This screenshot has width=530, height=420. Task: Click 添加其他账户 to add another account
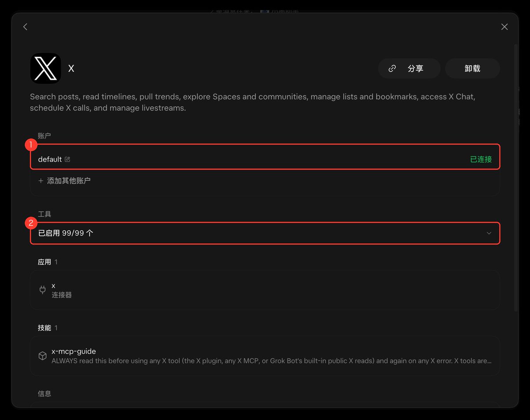tap(64, 181)
